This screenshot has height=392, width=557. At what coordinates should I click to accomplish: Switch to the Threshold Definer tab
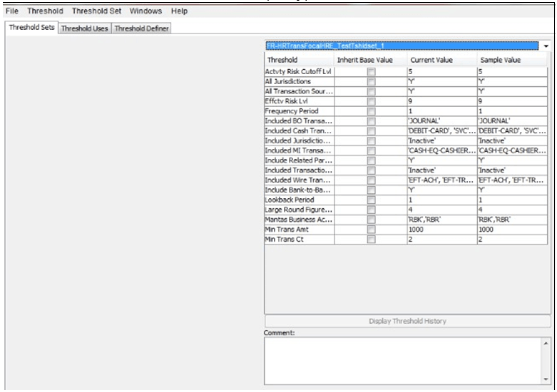[x=141, y=29]
